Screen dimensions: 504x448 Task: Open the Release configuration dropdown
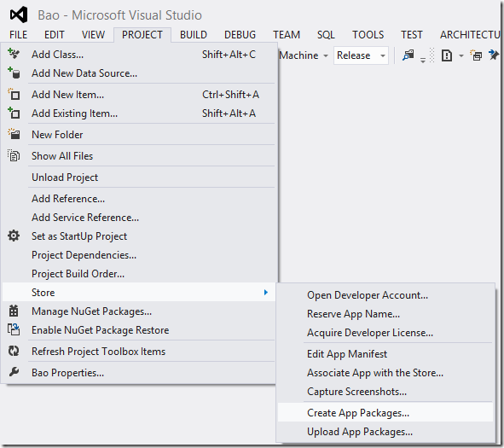click(361, 55)
